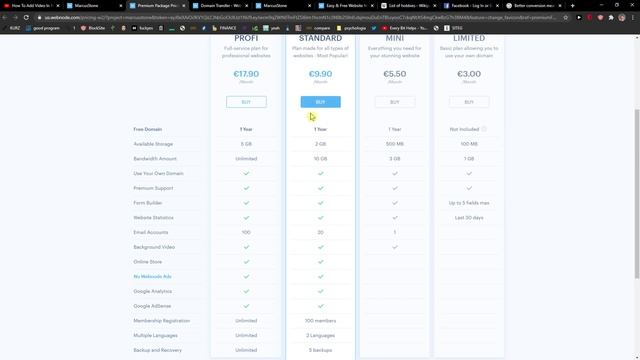Image resolution: width=640 pixels, height=360 pixels.
Task: Click the €17.90 price
Action: coord(246,74)
